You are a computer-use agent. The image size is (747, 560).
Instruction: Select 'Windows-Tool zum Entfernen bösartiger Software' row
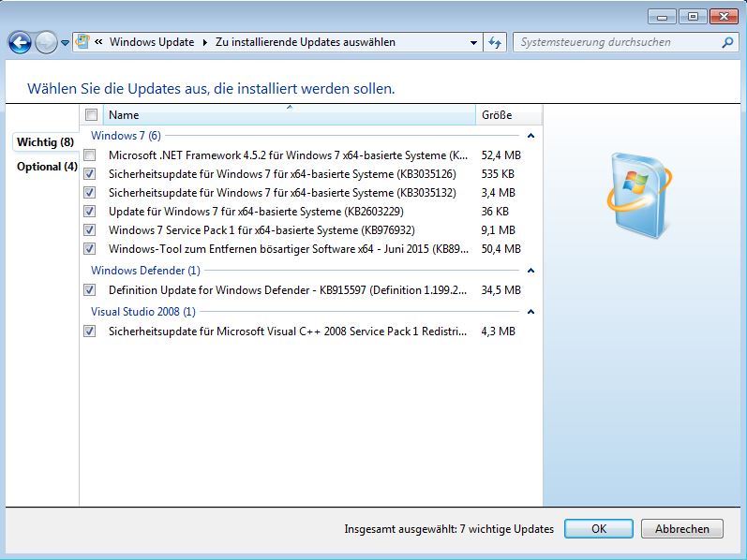point(289,248)
